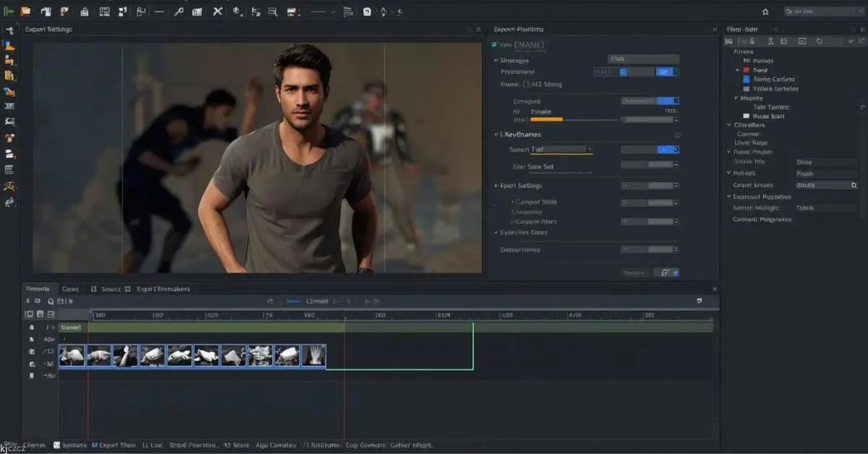868x454 pixels.
Task: Open the Source tab in the timeline panel
Action: pyautogui.click(x=111, y=289)
